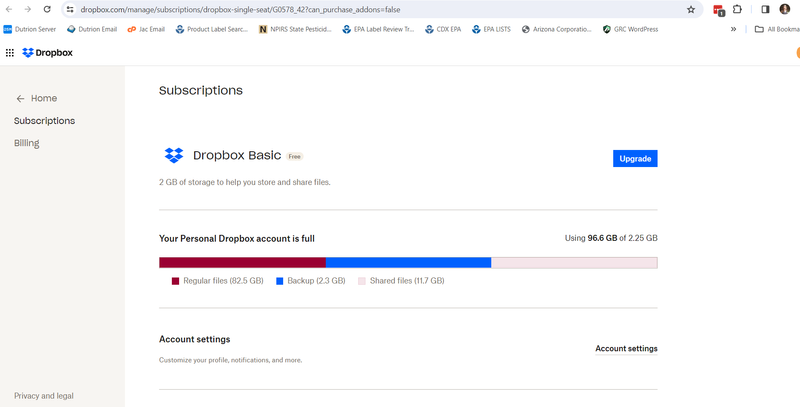Click '2 GB of storage' description text

(x=245, y=182)
